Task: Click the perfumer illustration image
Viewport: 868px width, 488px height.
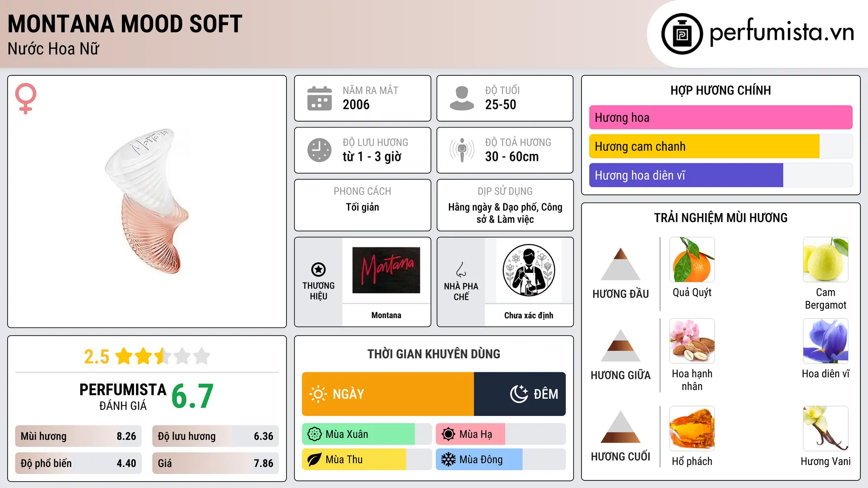Action: point(529,270)
